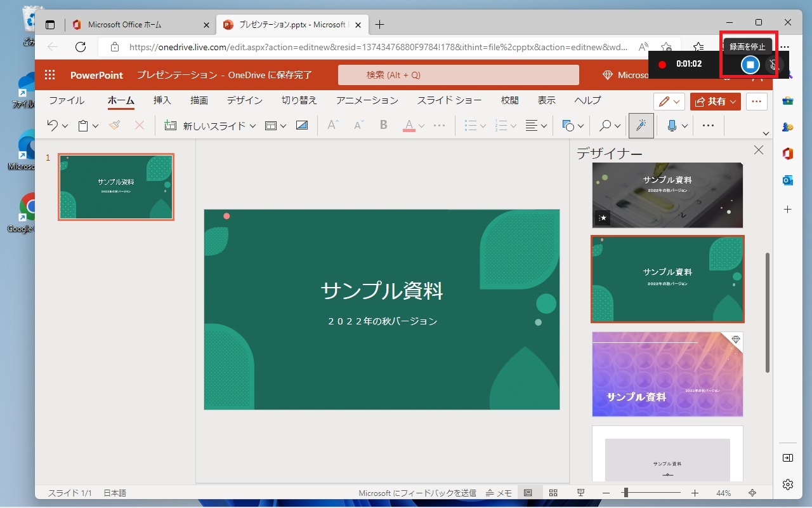Click Microsoft にフィードバックを送信 link
This screenshot has height=508, width=812.
pyautogui.click(x=417, y=493)
